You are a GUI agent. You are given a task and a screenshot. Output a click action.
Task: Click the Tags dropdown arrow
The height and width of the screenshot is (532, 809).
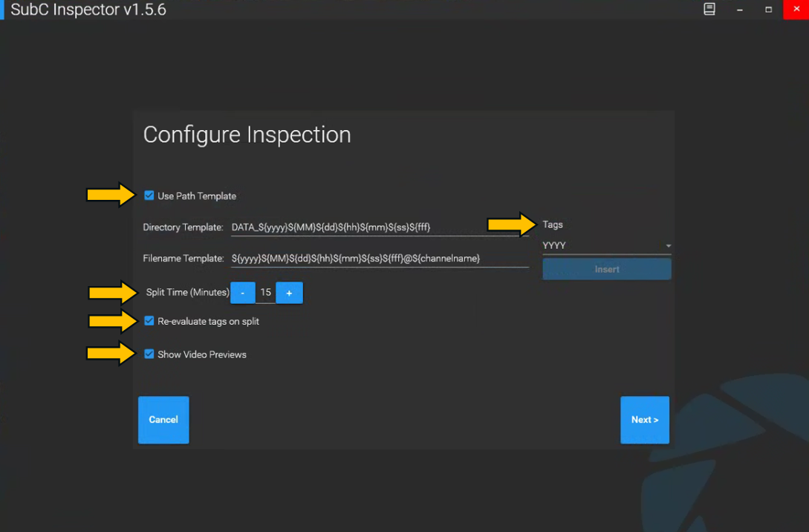(668, 246)
